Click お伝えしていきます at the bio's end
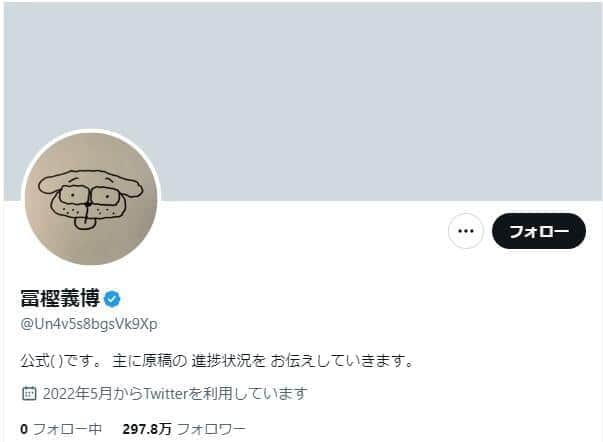This screenshot has width=603, height=442. pos(342,360)
